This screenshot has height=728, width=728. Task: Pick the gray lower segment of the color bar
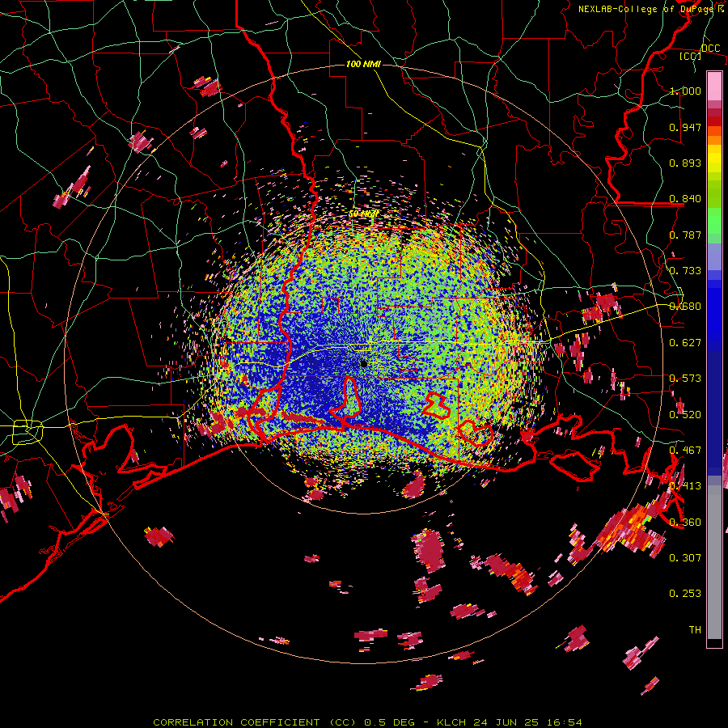coord(714,562)
